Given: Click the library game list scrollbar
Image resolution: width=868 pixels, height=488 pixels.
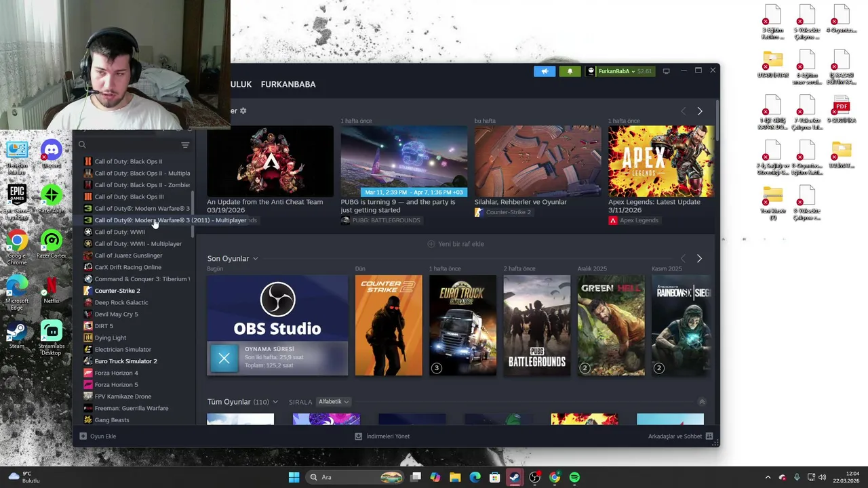Looking at the screenshot, I should tap(194, 213).
